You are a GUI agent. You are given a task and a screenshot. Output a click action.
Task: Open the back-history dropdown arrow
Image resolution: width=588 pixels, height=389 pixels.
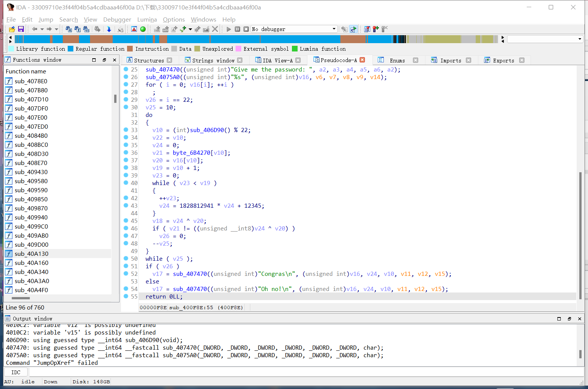(42, 29)
